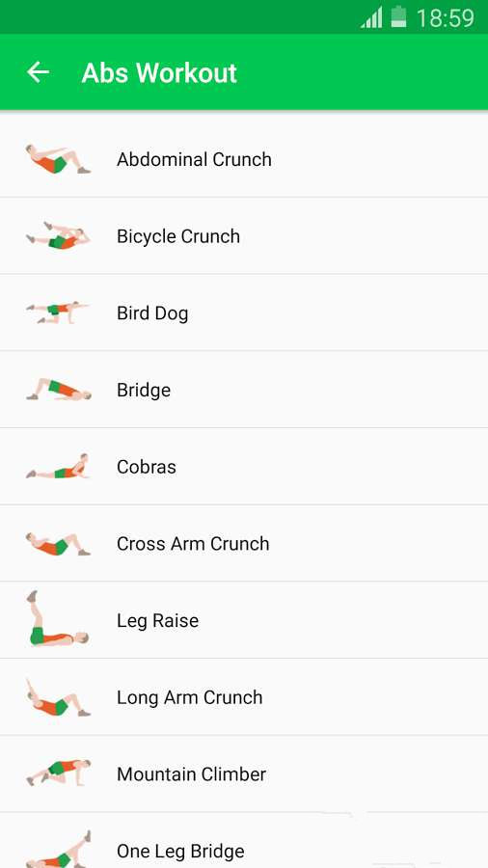Select Mountain Climber text entry
This screenshot has height=868, width=488.
191,773
